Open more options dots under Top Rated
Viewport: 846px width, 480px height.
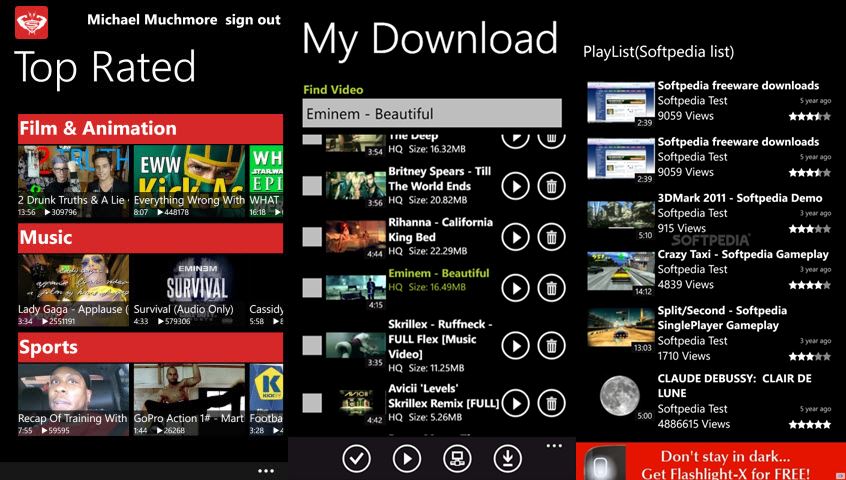(x=266, y=471)
